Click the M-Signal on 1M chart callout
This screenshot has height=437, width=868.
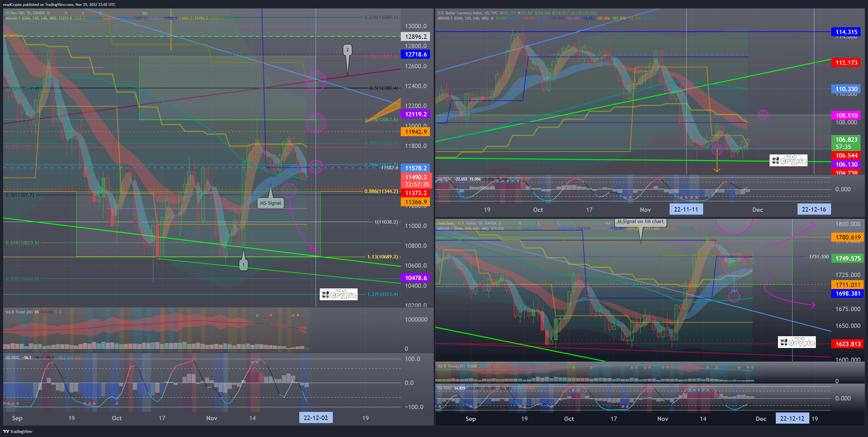pos(640,221)
